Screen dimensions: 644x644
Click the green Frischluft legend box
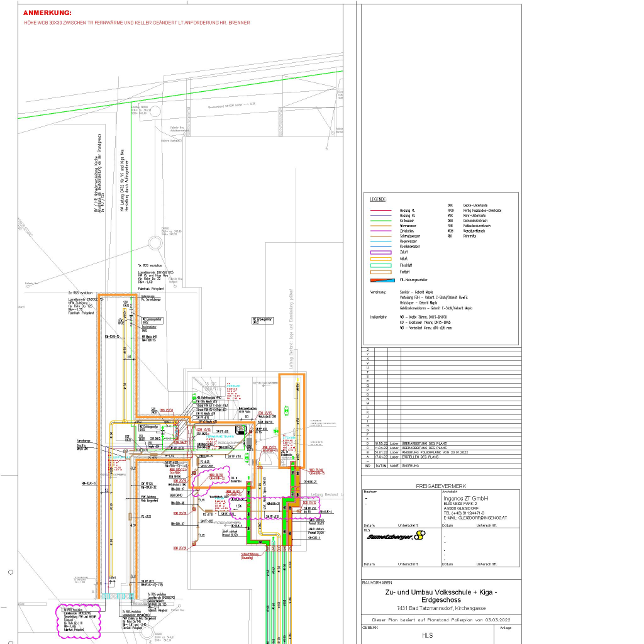click(381, 265)
